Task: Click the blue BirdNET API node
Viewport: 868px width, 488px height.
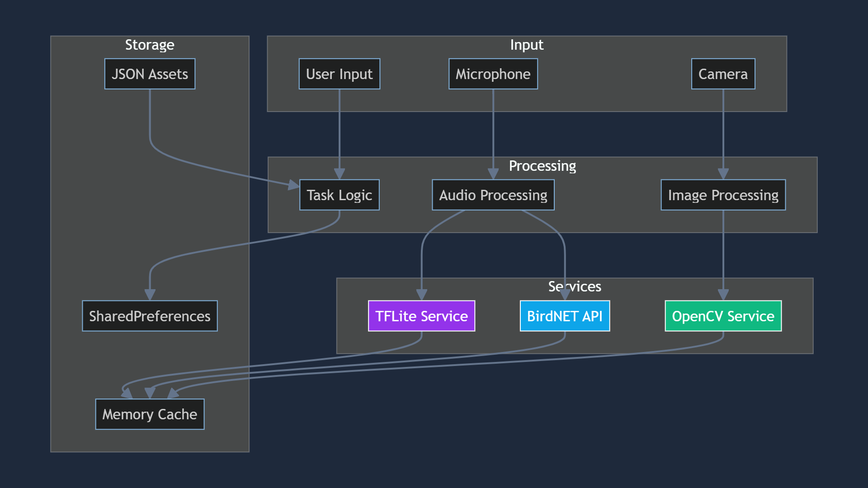Action: (565, 316)
